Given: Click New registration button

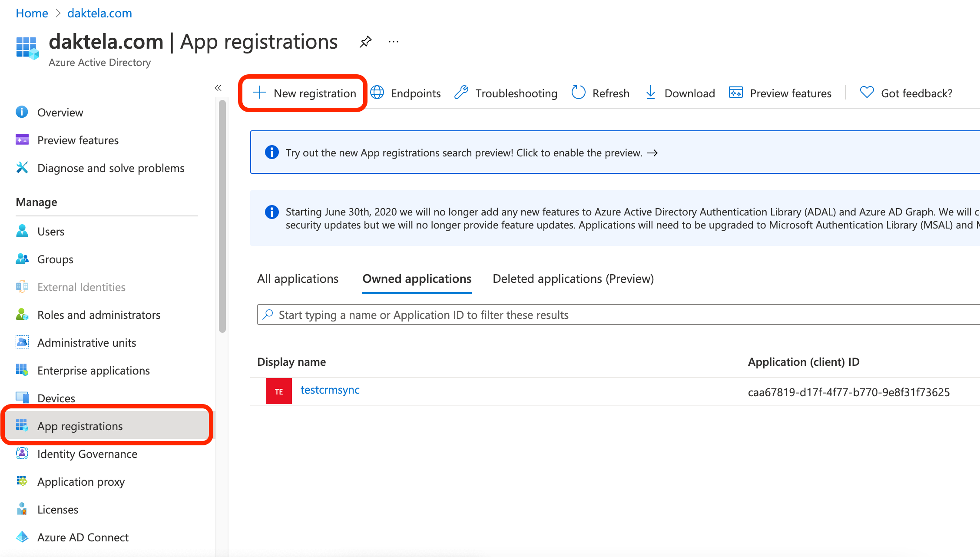Looking at the screenshot, I should pyautogui.click(x=304, y=93).
